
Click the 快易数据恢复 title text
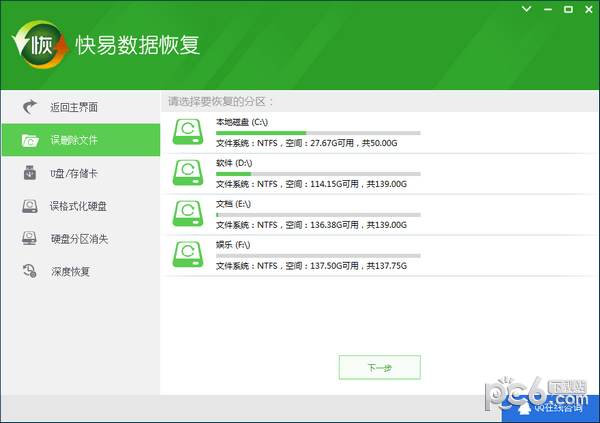coord(137,45)
